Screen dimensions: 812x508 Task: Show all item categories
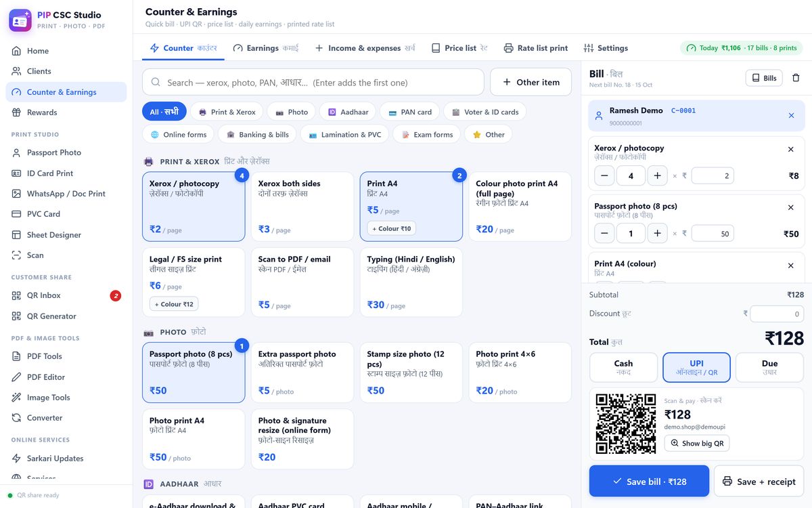click(164, 112)
